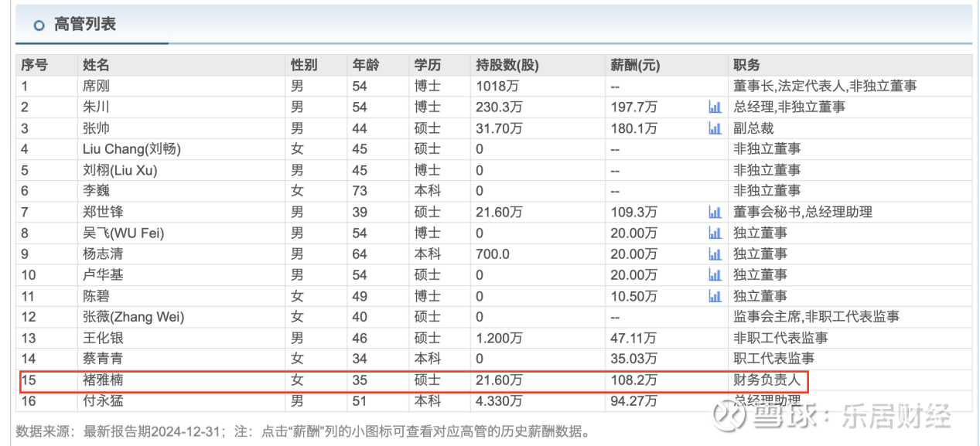Screen dimensions: 980x446
Task: Open salary history chart for 张帅
Action: click(715, 128)
